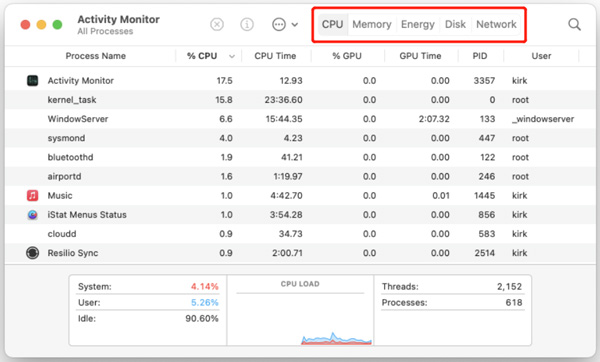Open the process info (i) icon
600x362 pixels.
pyautogui.click(x=247, y=25)
